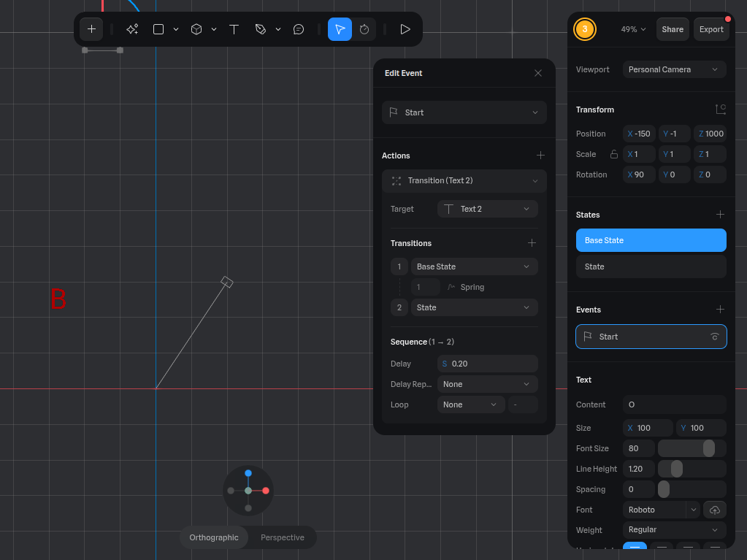The image size is (747, 560).
Task: Click the Delay 0.20 input field
Action: coord(487,364)
